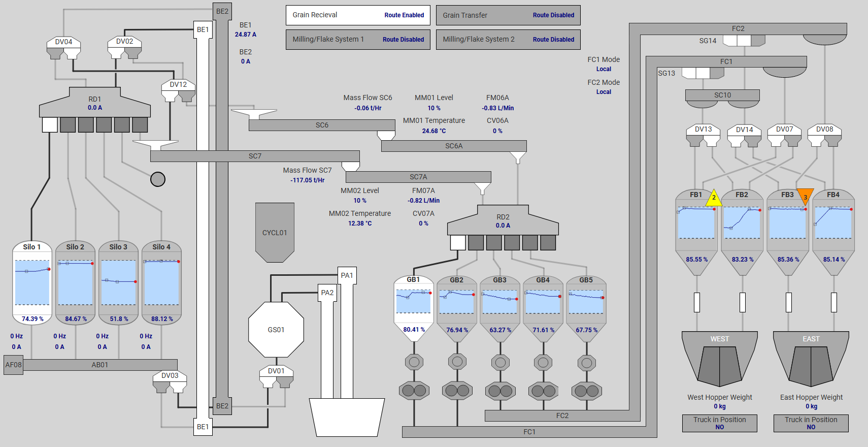
Task: Click the PA1 label box
Action: [x=347, y=275]
